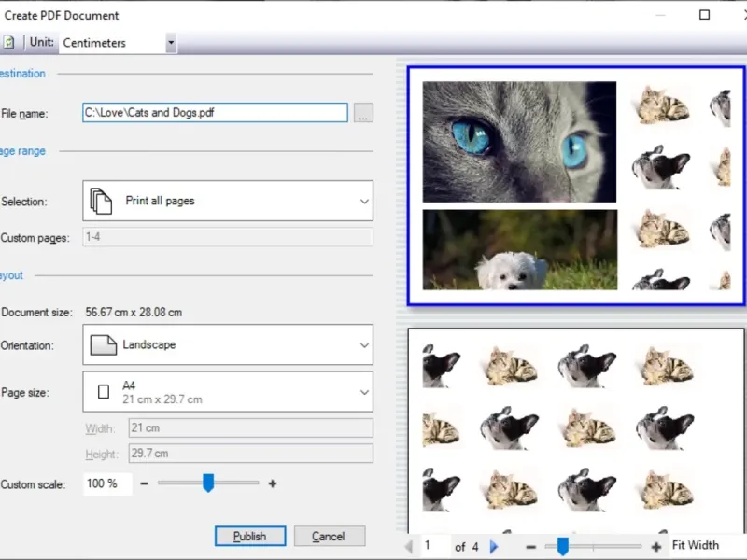Open the Unit Centimeters dropdown arrow
This screenshot has width=747, height=560.
(171, 43)
